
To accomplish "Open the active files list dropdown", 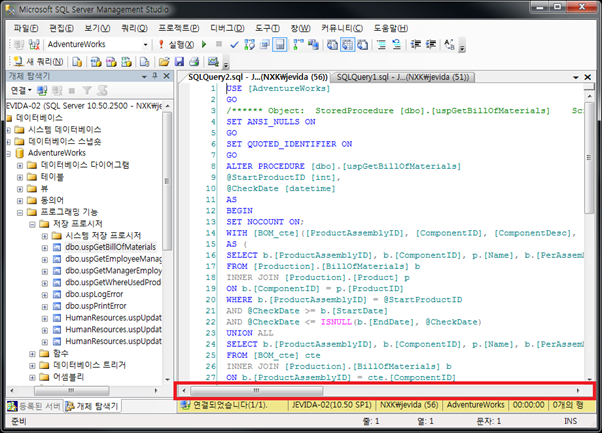I will pyautogui.click(x=576, y=77).
